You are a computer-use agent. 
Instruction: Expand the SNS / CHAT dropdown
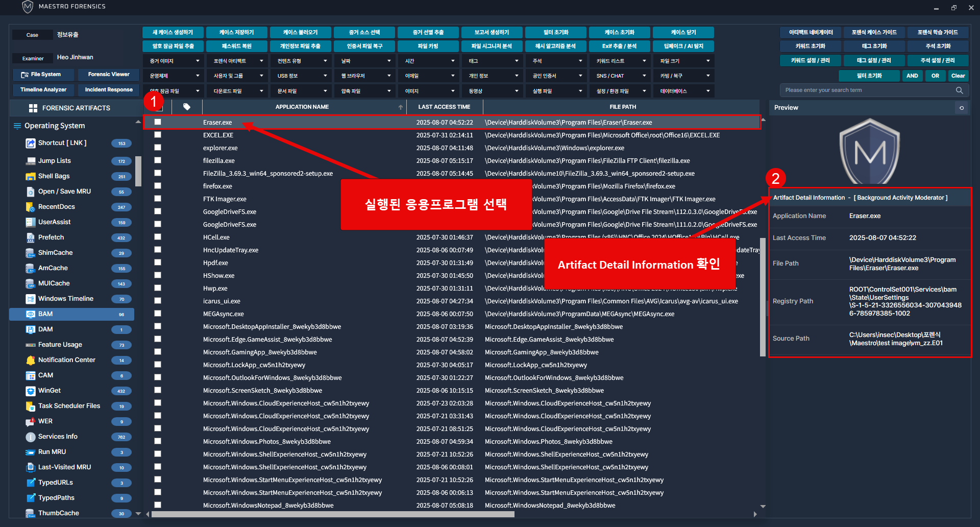pyautogui.click(x=620, y=76)
